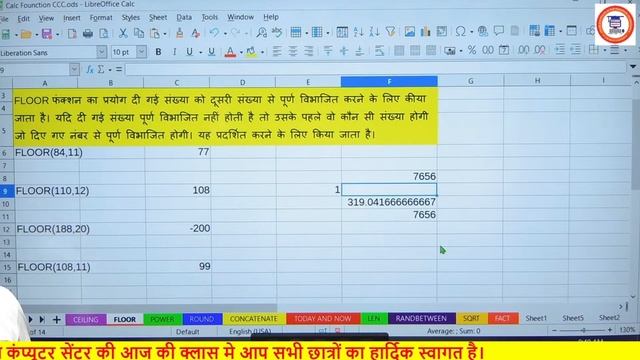Screen dimensions: 640x360
Task: Click the equals Formula icon in formula bar
Action: point(119,70)
